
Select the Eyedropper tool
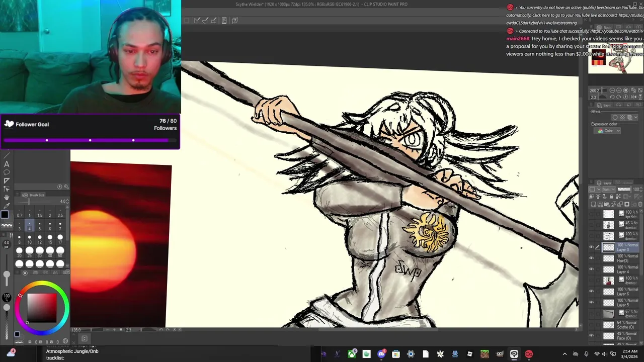[x=7, y=206]
